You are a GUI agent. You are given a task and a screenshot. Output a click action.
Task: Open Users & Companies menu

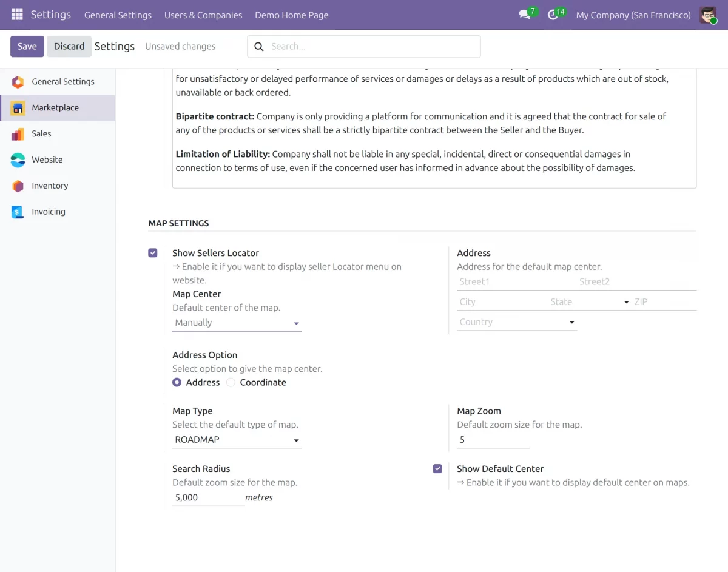203,15
